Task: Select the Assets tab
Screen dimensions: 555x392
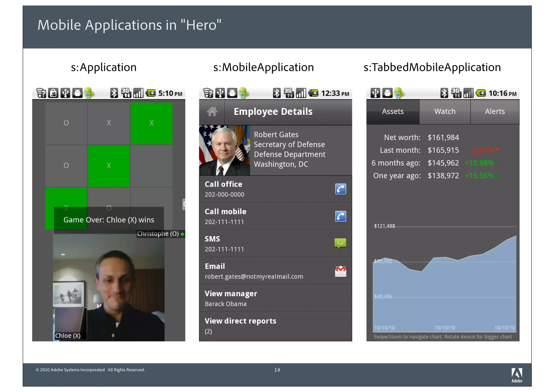Action: [392, 112]
